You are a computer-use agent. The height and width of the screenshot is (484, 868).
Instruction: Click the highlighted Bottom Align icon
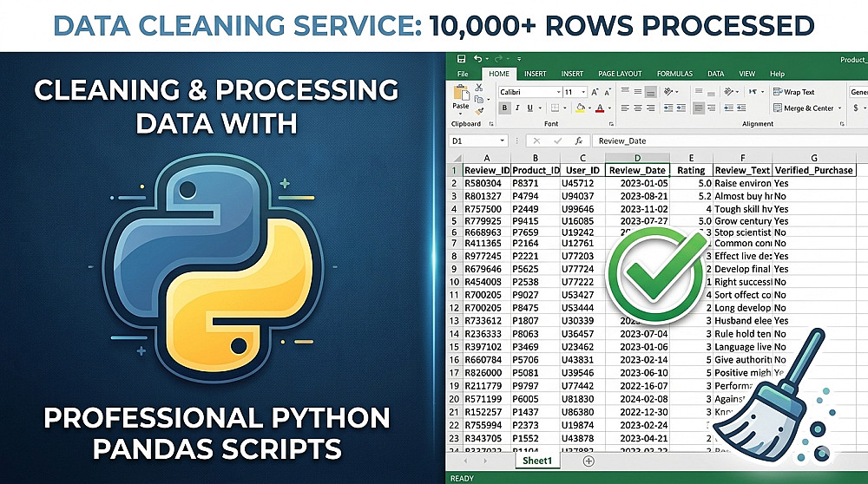click(x=650, y=92)
